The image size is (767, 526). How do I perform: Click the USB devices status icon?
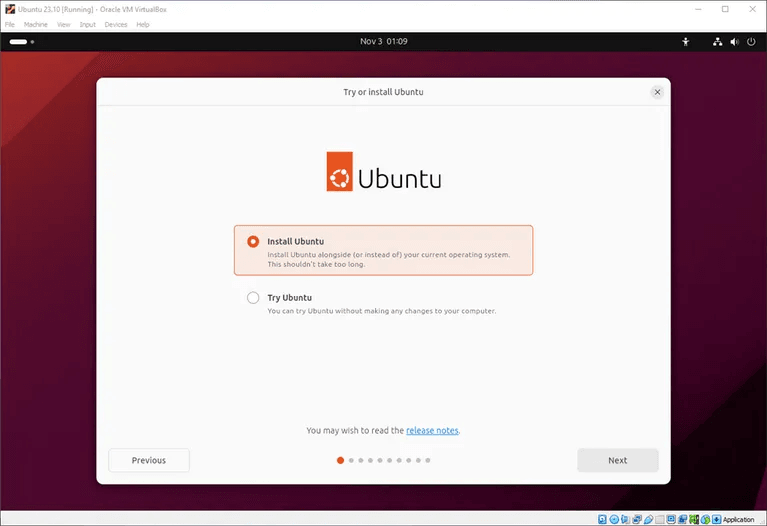[x=649, y=519]
